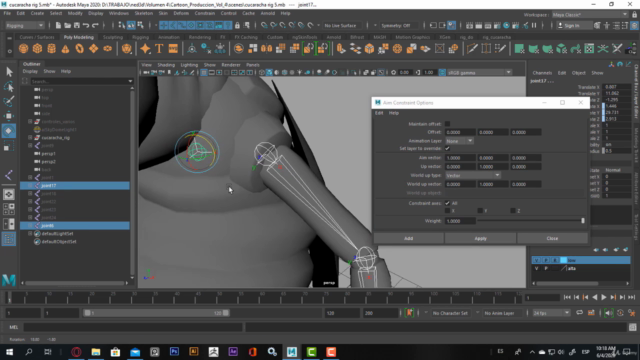Open File Explorer from the taskbar
The image size is (640, 360).
pos(96,351)
